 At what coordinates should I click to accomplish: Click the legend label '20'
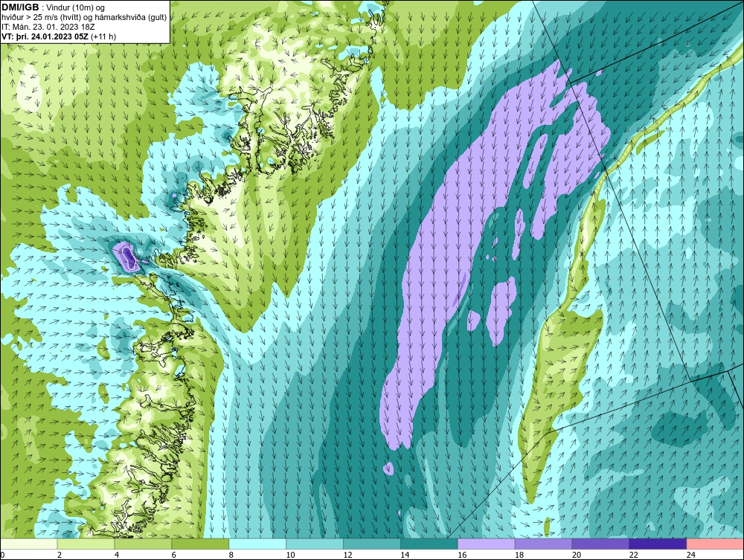tap(577, 555)
